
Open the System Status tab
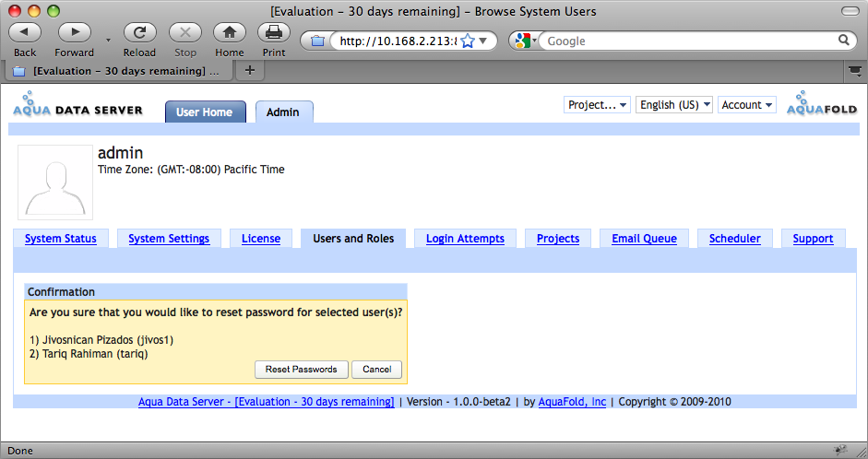(x=60, y=239)
